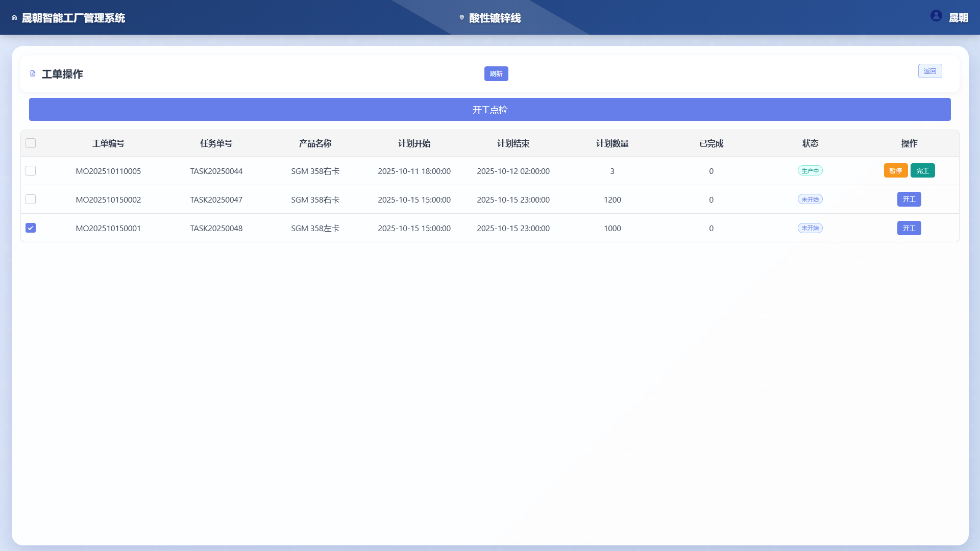
Task: Click the 酸性镀锌线 production line title
Action: pos(495,18)
